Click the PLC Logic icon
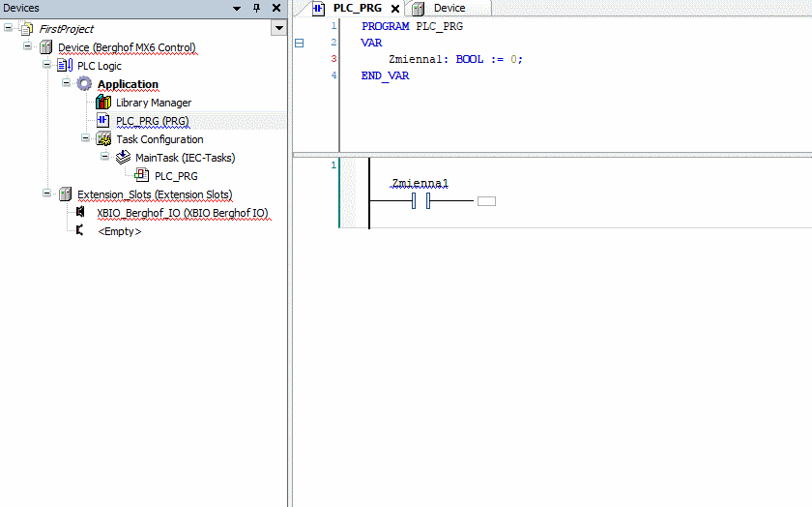The image size is (812, 507). pyautogui.click(x=65, y=66)
